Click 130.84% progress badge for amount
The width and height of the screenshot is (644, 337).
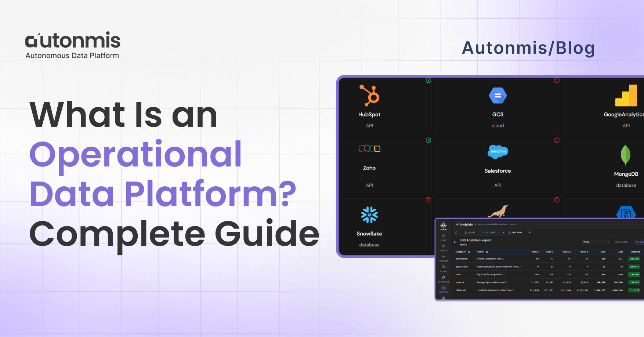(634, 282)
